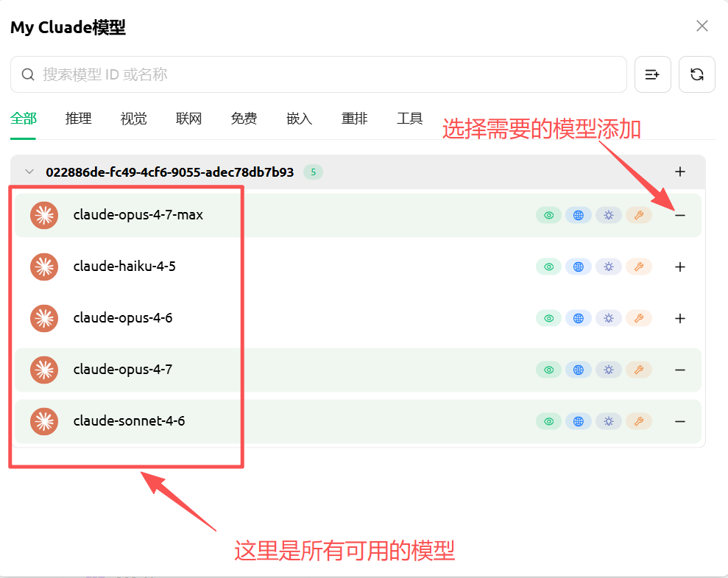The image size is (728, 578).
Task: Open the manage model list icon button
Action: [x=652, y=74]
